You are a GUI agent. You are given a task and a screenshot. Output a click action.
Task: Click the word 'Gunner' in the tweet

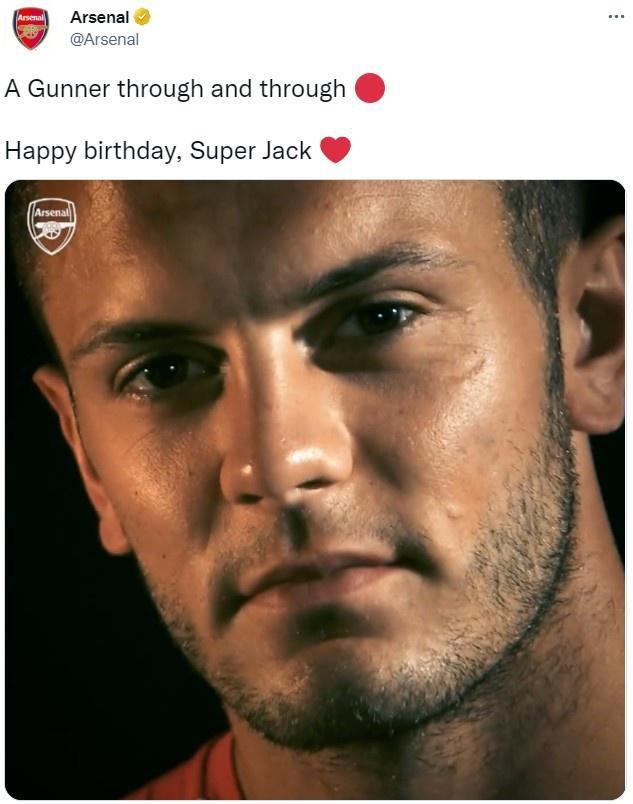[x=69, y=88]
